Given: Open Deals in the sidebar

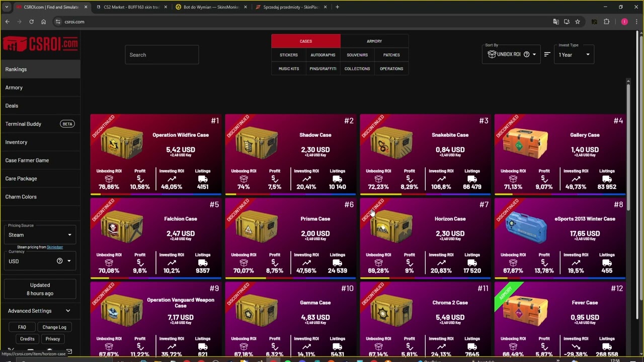Looking at the screenshot, I should click(40, 106).
